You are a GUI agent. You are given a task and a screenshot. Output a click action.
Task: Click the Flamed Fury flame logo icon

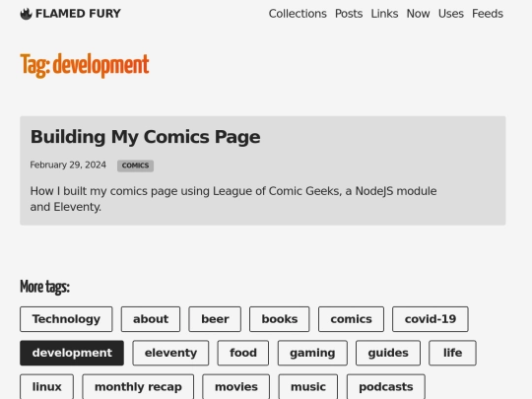point(27,14)
